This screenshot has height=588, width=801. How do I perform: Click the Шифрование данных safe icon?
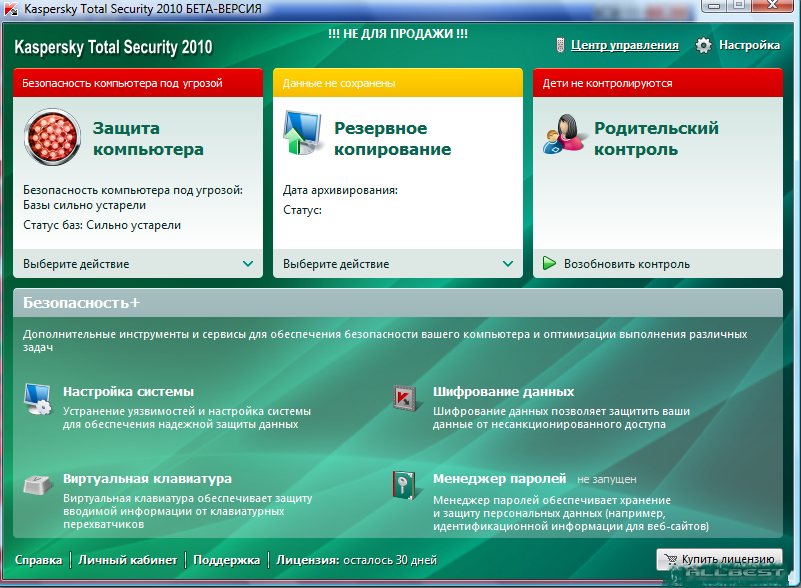point(405,397)
